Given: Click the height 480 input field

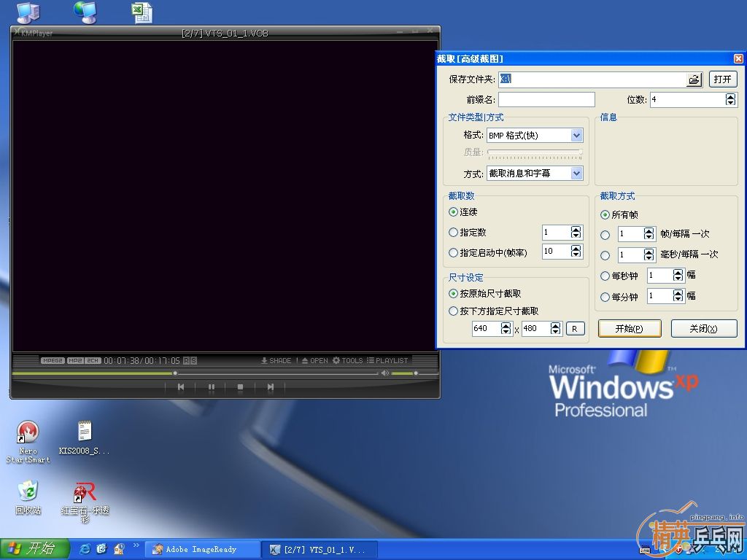Looking at the screenshot, I should pyautogui.click(x=536, y=329).
